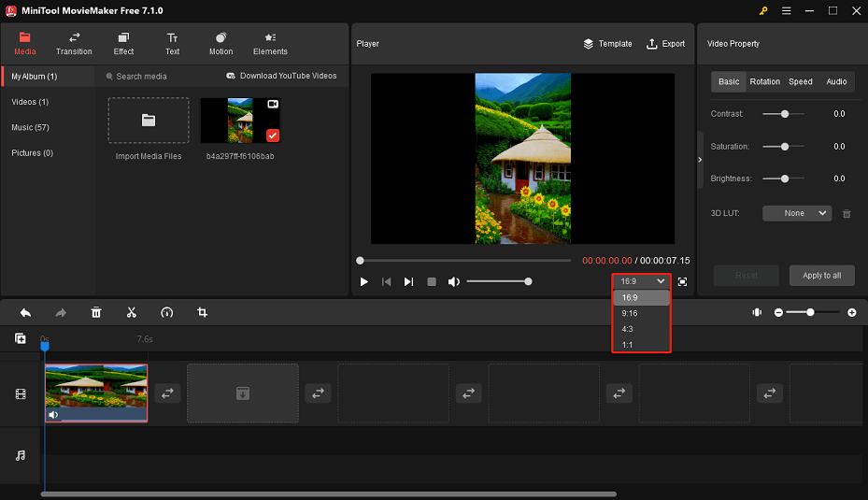Open the Text tab
The width and height of the screenshot is (868, 500).
tap(172, 44)
